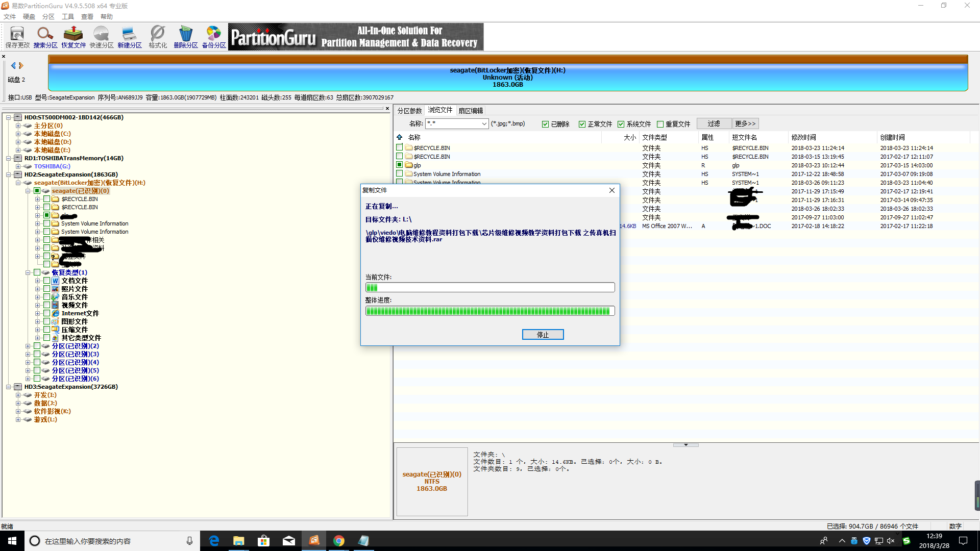The width and height of the screenshot is (980, 551).
Task: Open the 工具 menu
Action: [68, 16]
